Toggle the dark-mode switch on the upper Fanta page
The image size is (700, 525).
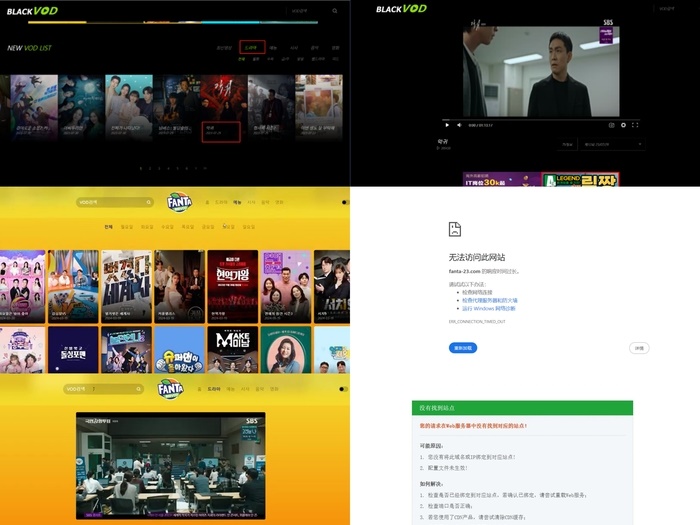[345, 202]
